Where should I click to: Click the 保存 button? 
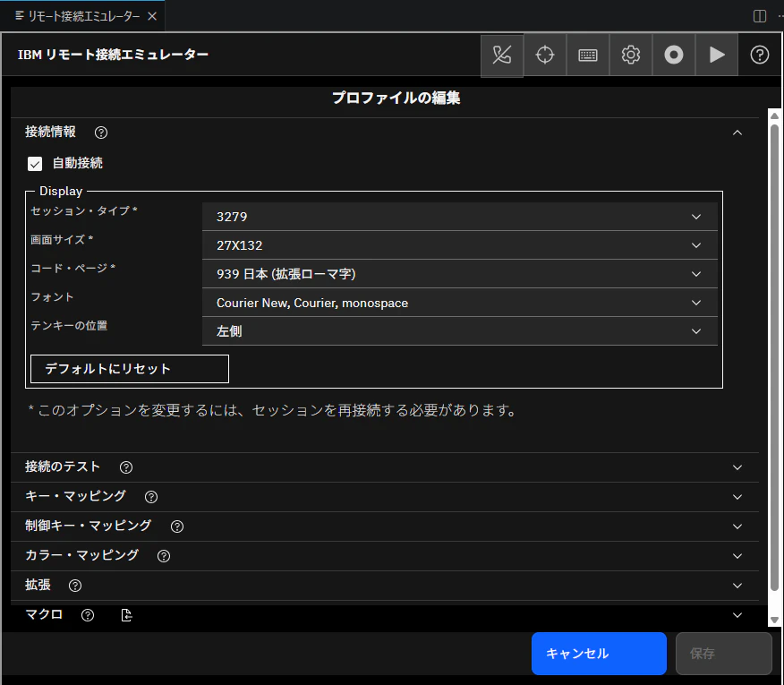tap(723, 654)
